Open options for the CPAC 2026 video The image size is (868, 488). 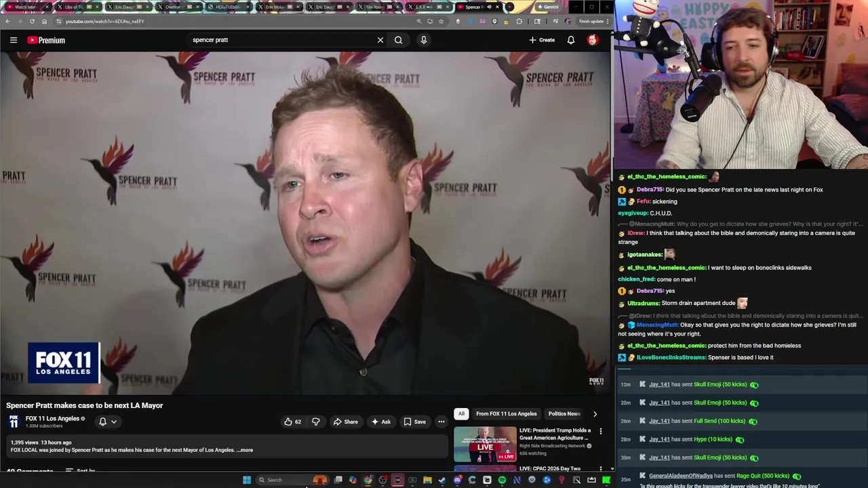(x=600, y=469)
